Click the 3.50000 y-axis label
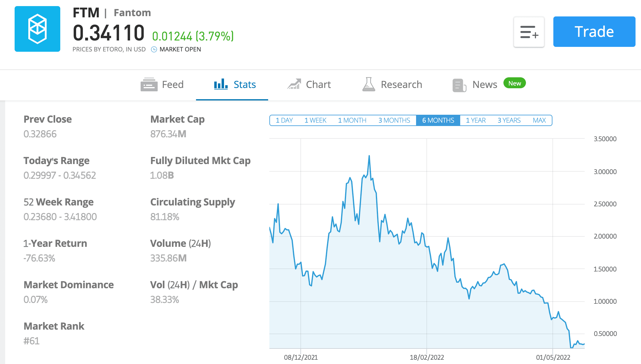The width and height of the screenshot is (641, 364). tap(605, 139)
